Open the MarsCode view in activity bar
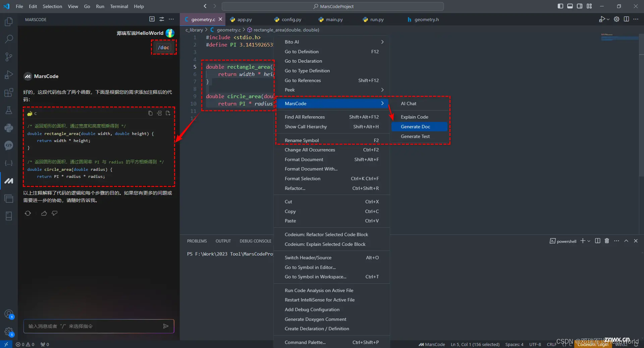644x348 pixels. click(x=9, y=181)
